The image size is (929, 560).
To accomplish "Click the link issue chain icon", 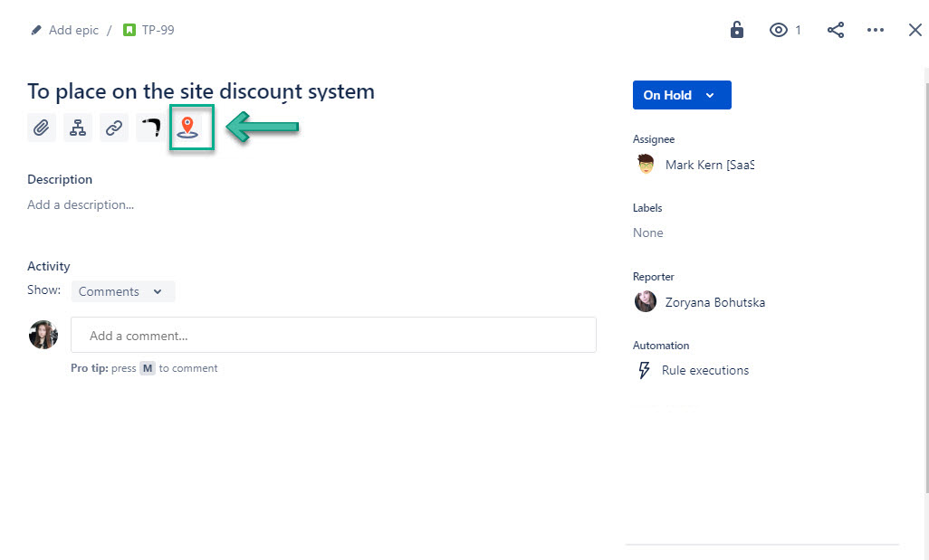I will 114,128.
